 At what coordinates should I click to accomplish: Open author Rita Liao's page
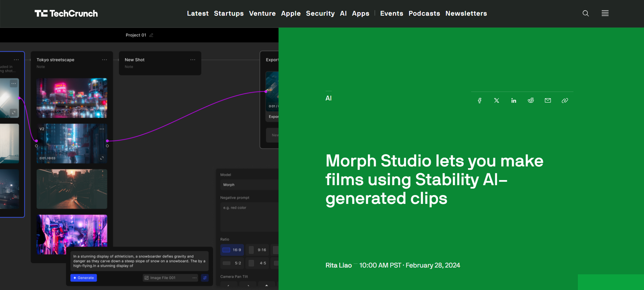(339, 265)
